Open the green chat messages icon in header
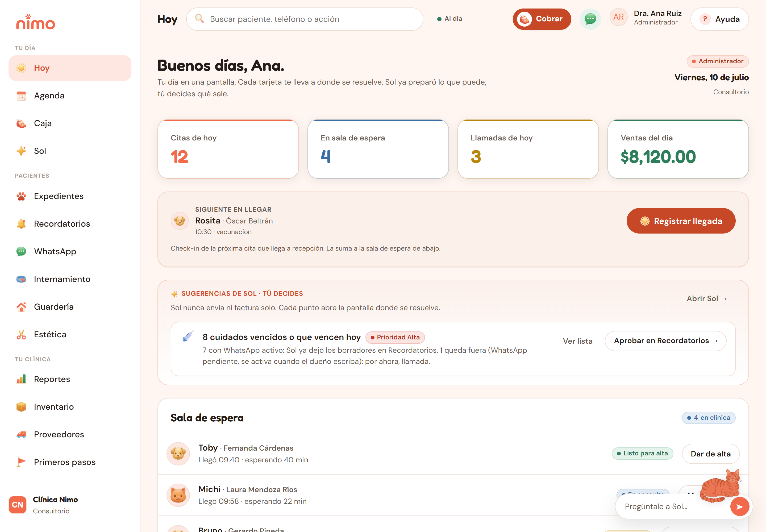 (590, 19)
